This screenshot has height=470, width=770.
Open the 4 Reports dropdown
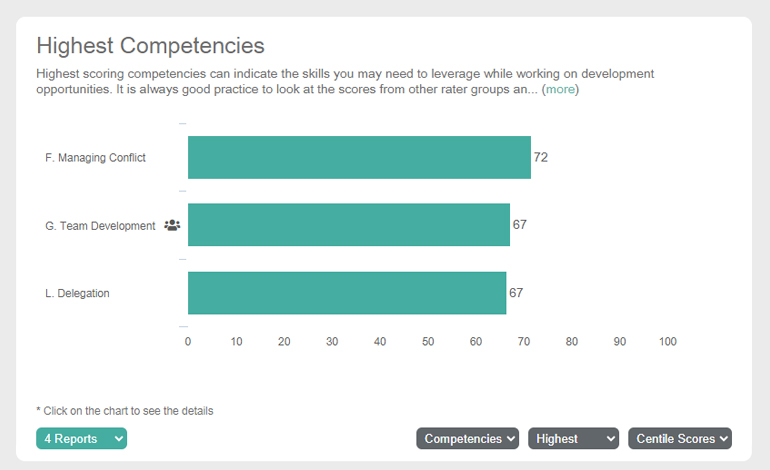(82, 439)
